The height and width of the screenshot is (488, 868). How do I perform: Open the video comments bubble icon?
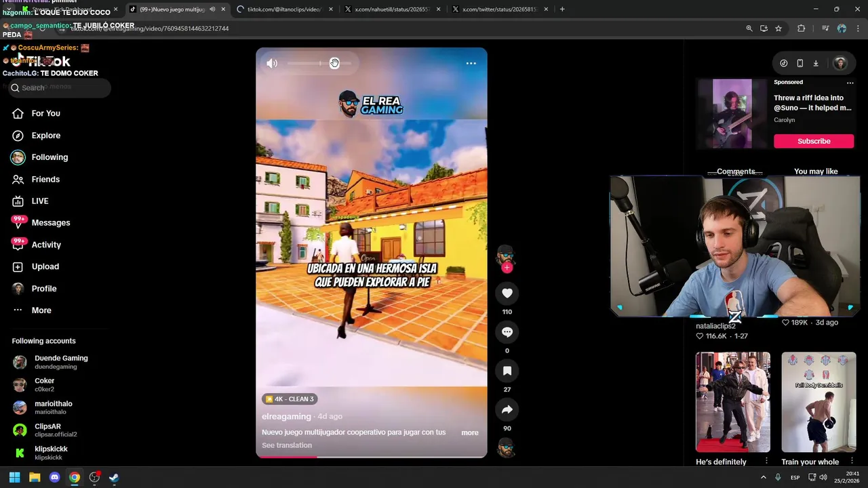point(507,331)
